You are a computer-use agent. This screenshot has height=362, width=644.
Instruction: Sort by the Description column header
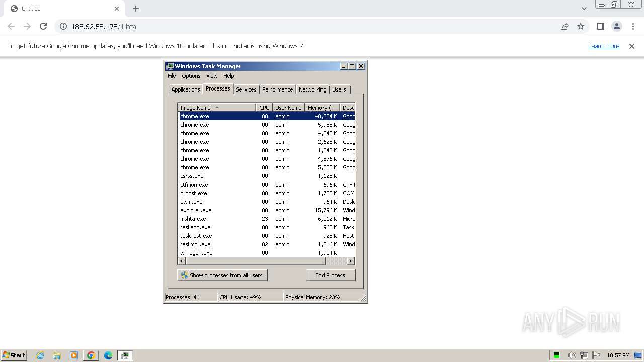[x=348, y=108]
